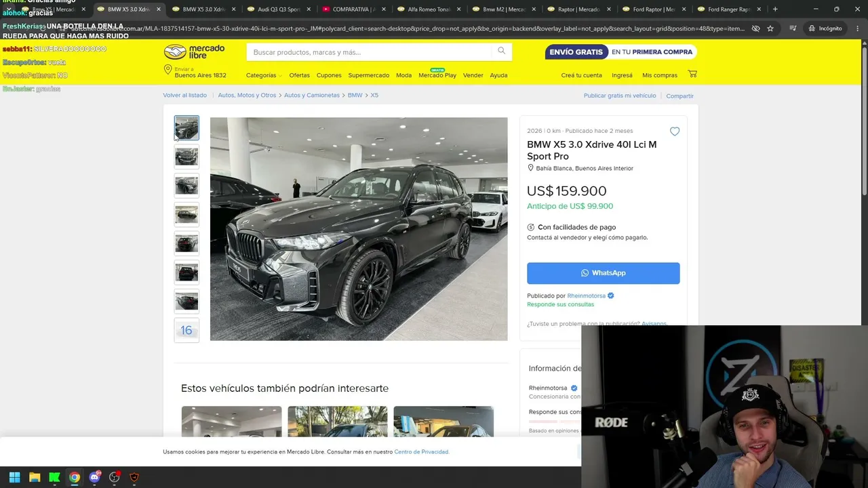The image size is (868, 488).
Task: Open Brave browser from taskbar
Action: [134, 477]
